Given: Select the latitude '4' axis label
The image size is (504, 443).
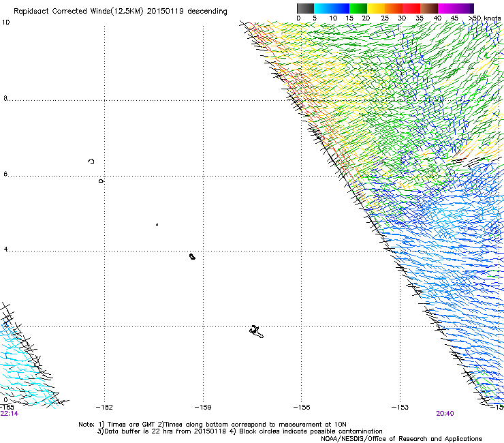Looking at the screenshot, I should click(x=5, y=249).
